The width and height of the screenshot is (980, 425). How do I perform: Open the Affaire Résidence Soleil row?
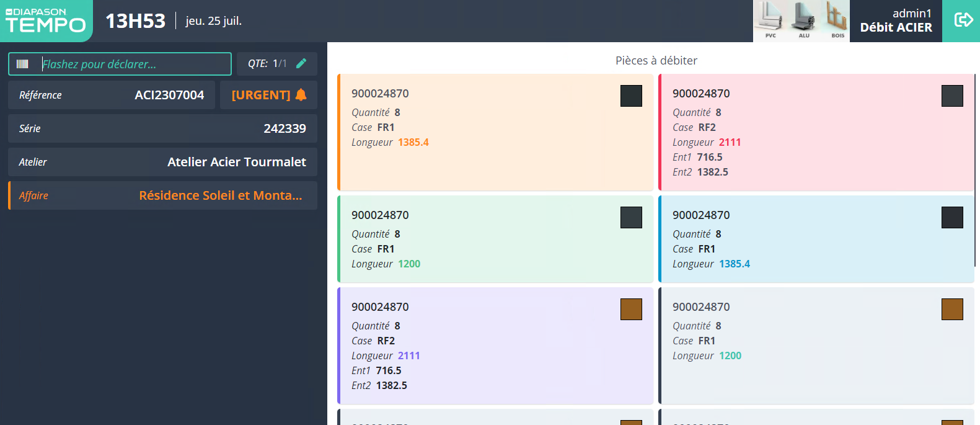point(163,195)
